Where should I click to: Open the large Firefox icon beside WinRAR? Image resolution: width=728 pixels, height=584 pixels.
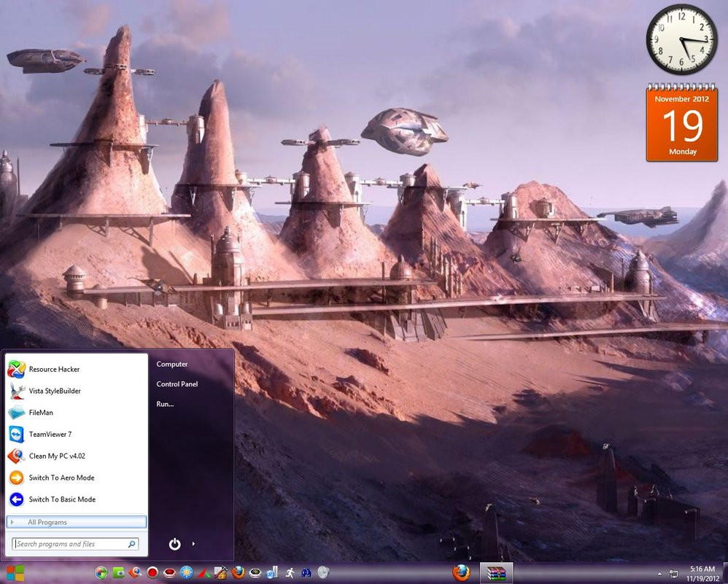click(x=461, y=573)
